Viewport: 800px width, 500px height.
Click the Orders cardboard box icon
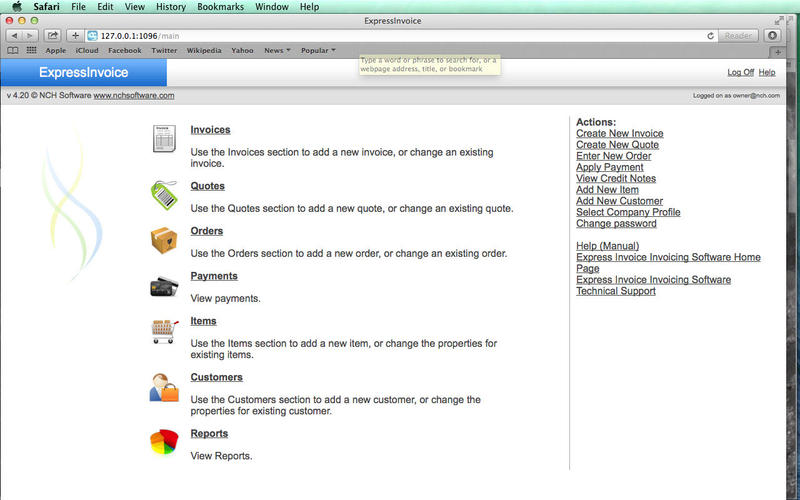click(164, 240)
